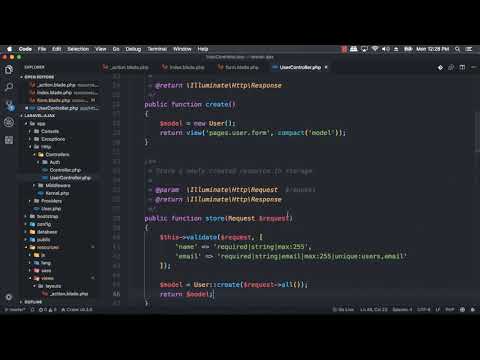Open the Source Control view
Screen dimensions: 480x360
(9, 105)
